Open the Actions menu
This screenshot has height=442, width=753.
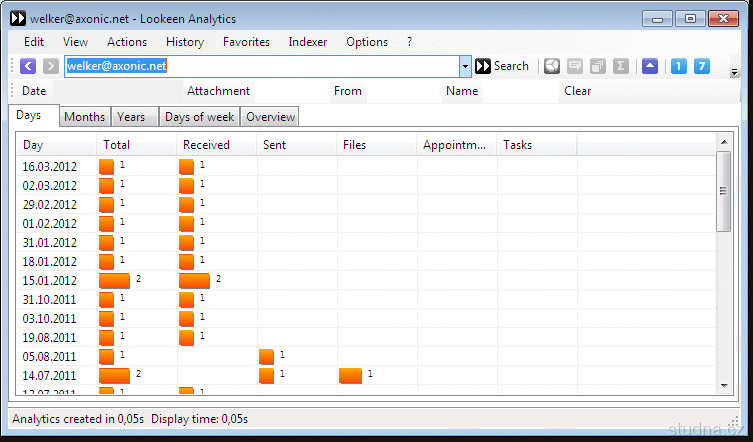[x=127, y=42]
